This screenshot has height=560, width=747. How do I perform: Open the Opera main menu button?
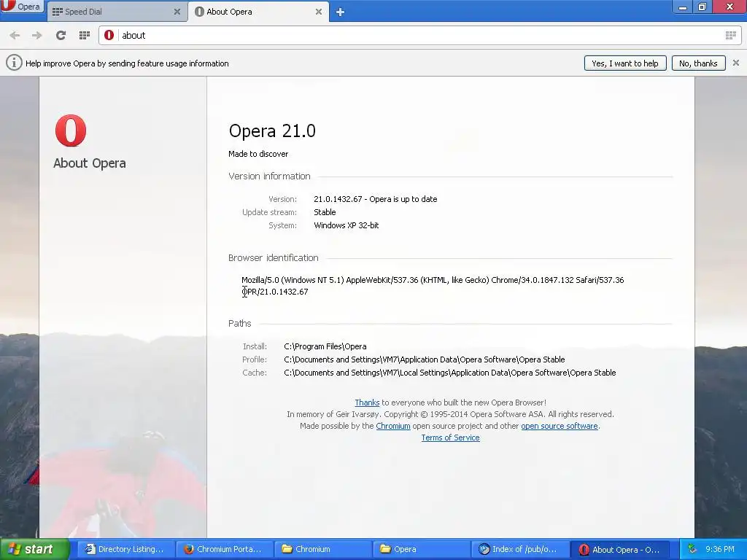(21, 7)
